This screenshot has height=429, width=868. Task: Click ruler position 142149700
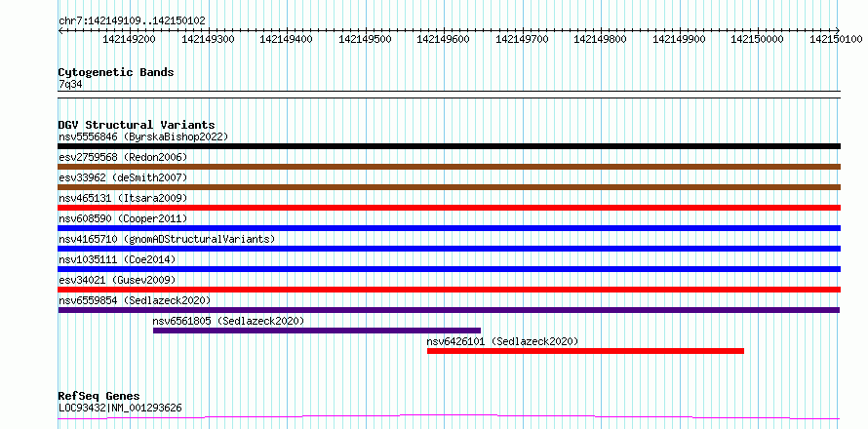[522, 39]
